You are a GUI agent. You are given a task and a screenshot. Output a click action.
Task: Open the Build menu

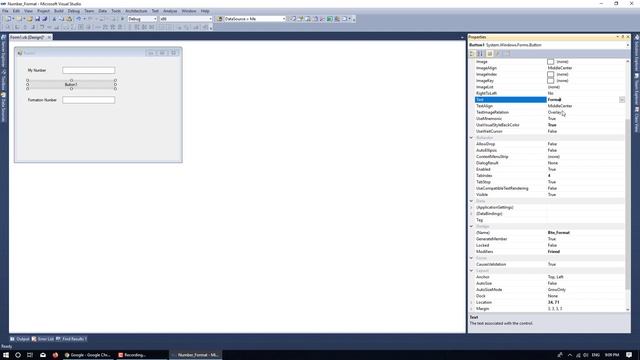point(59,11)
